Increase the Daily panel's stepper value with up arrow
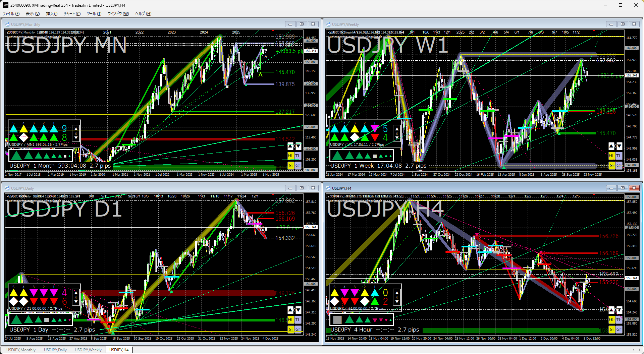This screenshot has width=644, height=354. point(76,293)
